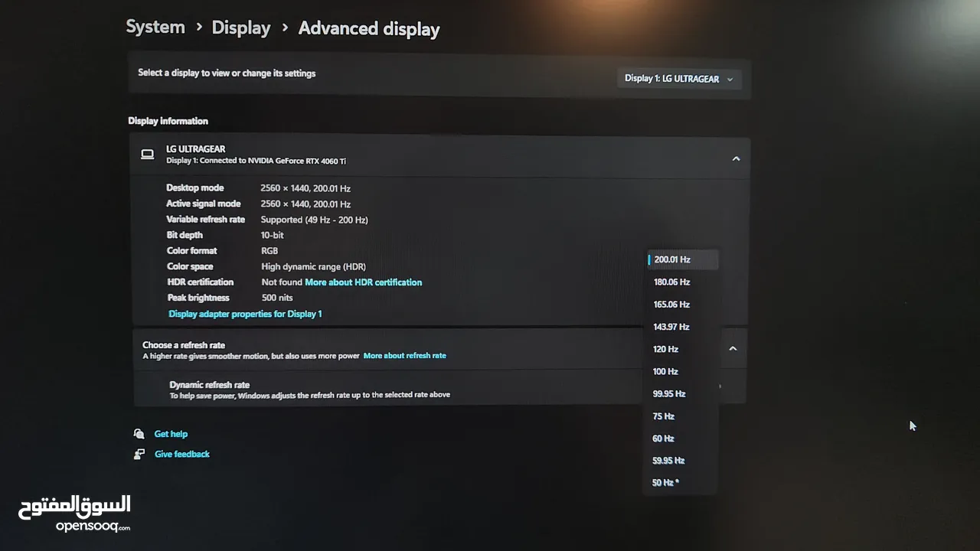Collapse the Choose a refresh rate section
This screenshot has height=551, width=980.
pyautogui.click(x=733, y=348)
